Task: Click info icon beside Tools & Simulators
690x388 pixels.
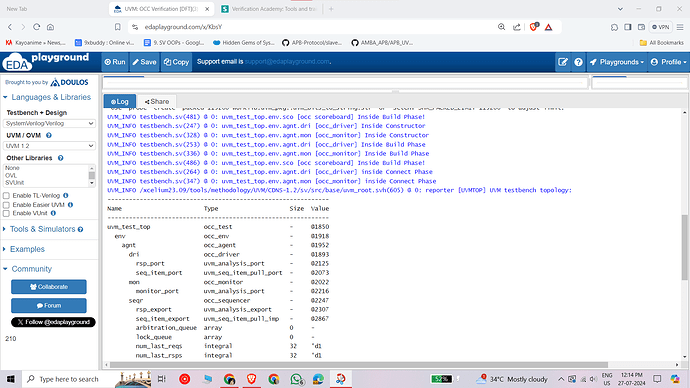Action: [x=81, y=229]
